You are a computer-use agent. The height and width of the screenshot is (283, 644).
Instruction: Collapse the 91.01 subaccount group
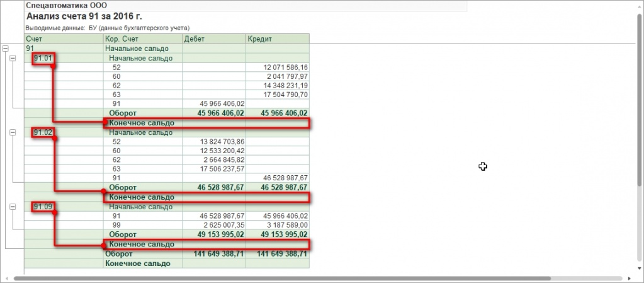pos(13,58)
